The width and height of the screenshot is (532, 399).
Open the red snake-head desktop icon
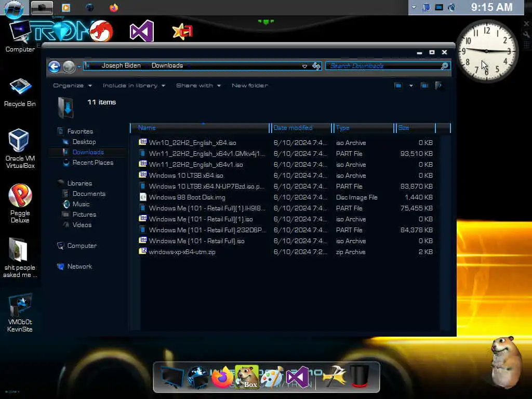pos(101,31)
